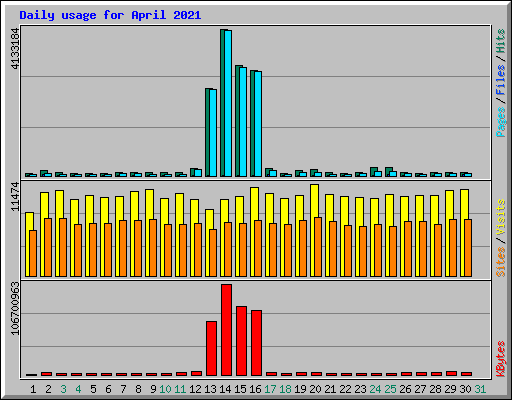Click the cyan pages bar for day 14
Image resolution: width=512 pixels, height=400 pixels.
228,103
